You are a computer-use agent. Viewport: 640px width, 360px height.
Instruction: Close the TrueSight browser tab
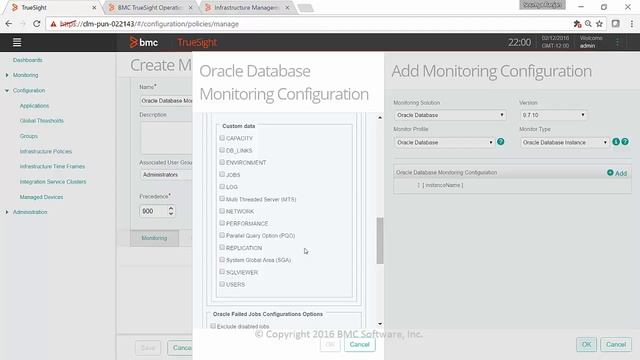point(94,7)
